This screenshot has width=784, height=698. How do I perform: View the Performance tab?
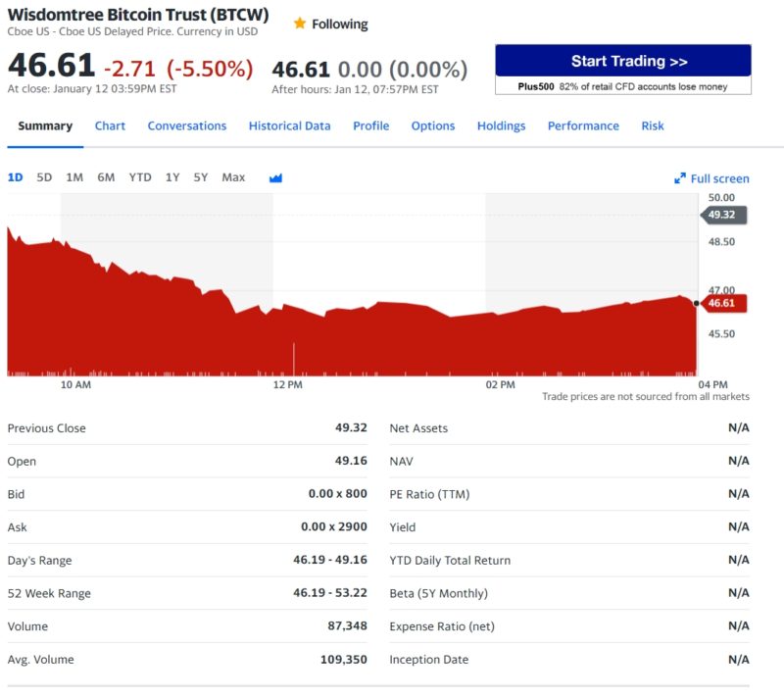[583, 125]
